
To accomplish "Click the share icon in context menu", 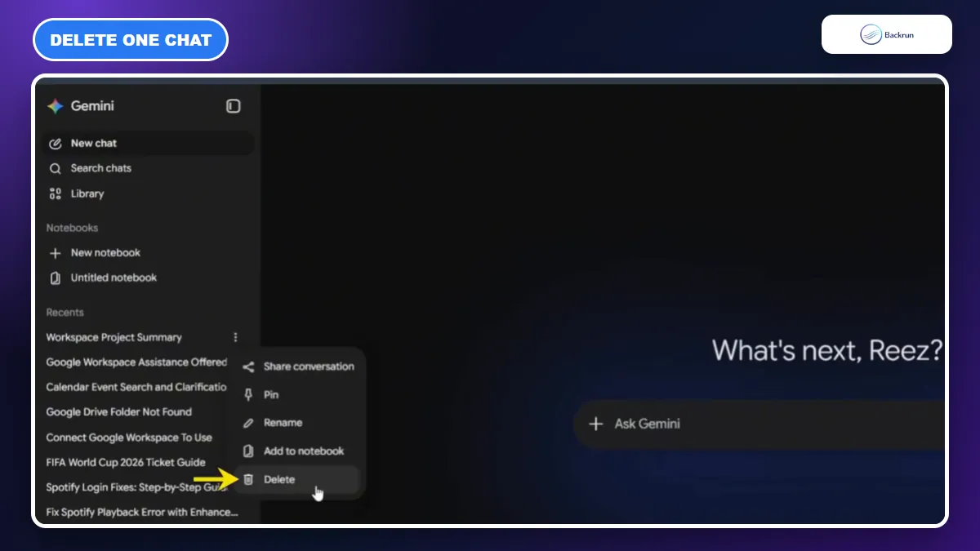I will 248,367.
